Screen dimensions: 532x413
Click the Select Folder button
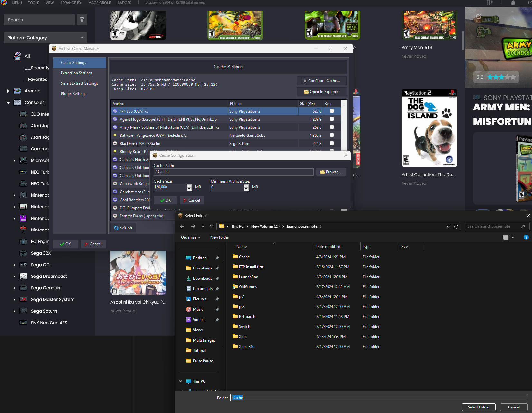479,407
